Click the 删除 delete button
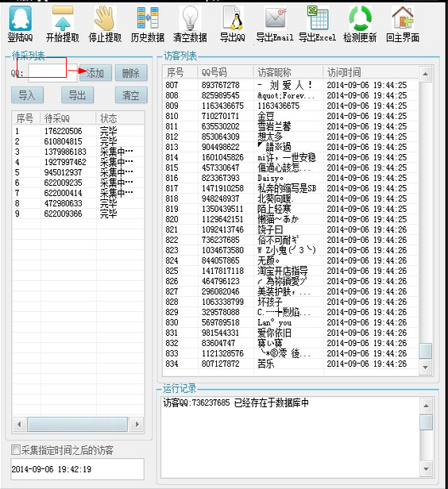This screenshot has width=448, height=489. pyautogui.click(x=131, y=73)
